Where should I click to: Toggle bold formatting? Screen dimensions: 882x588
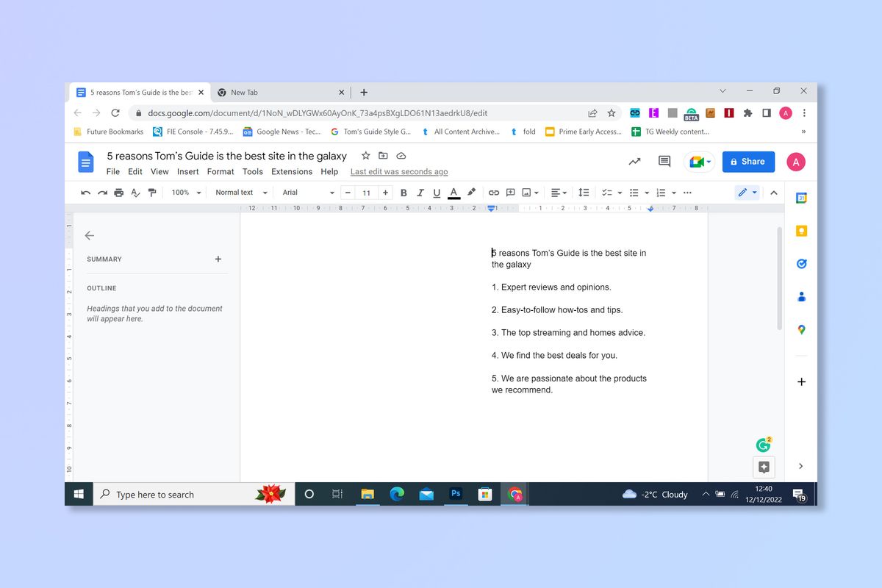[x=404, y=192]
